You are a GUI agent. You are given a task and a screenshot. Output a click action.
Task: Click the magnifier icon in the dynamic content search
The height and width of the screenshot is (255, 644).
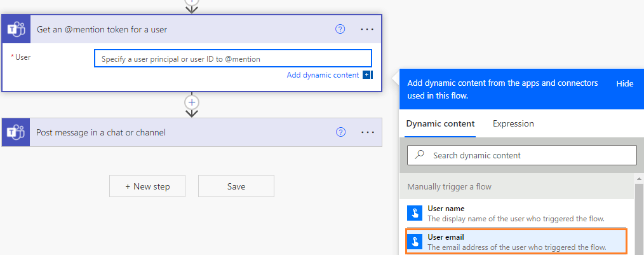click(420, 155)
